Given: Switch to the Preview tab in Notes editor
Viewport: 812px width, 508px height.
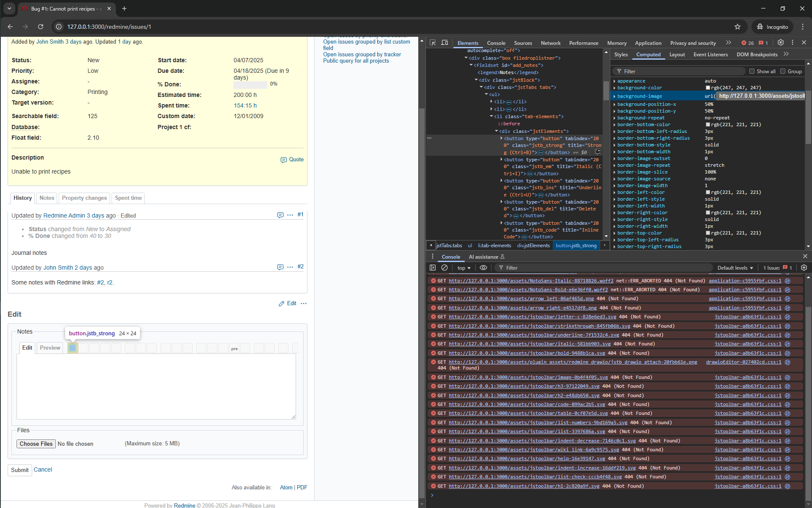Looking at the screenshot, I should (50, 348).
